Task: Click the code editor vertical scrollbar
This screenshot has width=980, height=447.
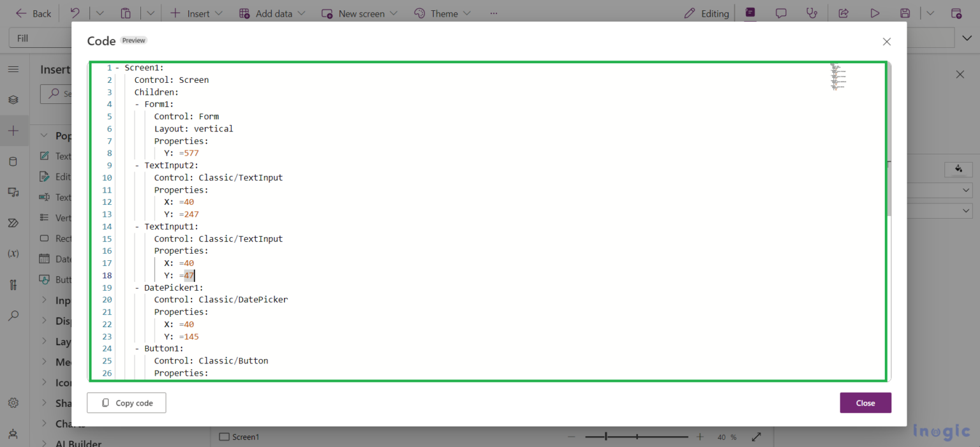Action: tap(889, 139)
